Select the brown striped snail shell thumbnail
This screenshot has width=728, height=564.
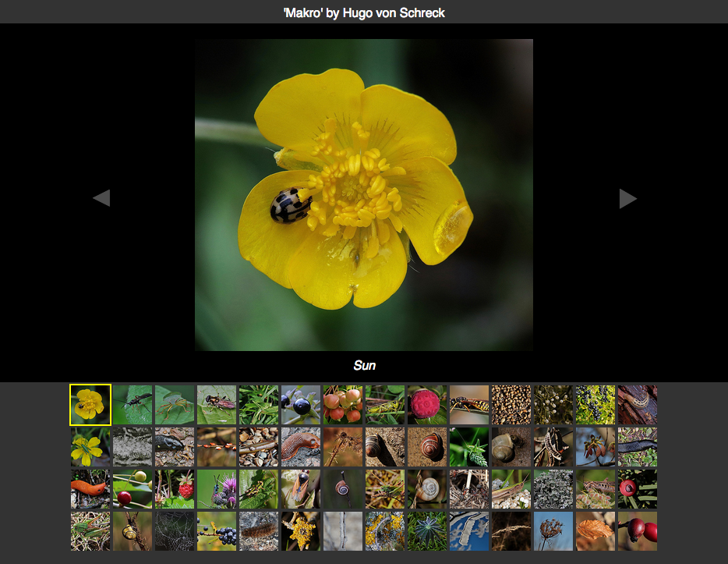(x=427, y=446)
